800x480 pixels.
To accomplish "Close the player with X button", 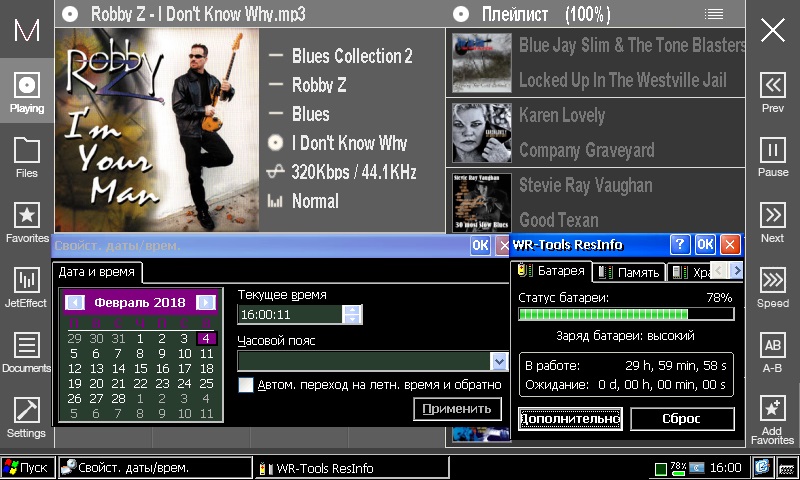I will [772, 30].
